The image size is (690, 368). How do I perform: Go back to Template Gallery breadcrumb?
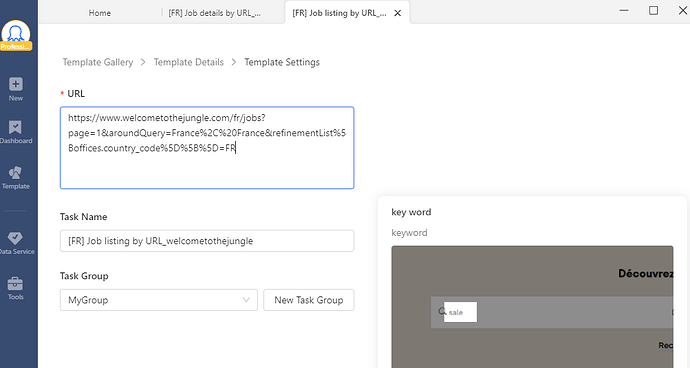(98, 62)
